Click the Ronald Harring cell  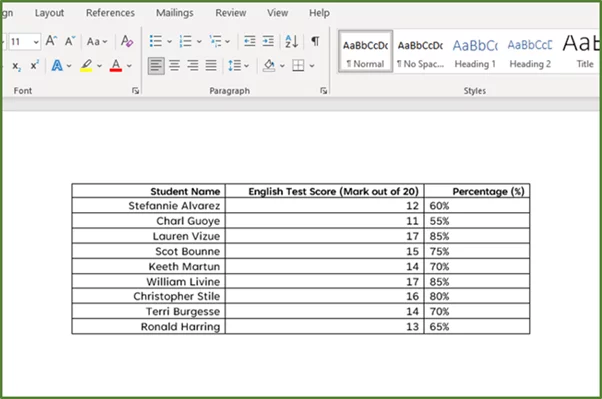(x=149, y=326)
